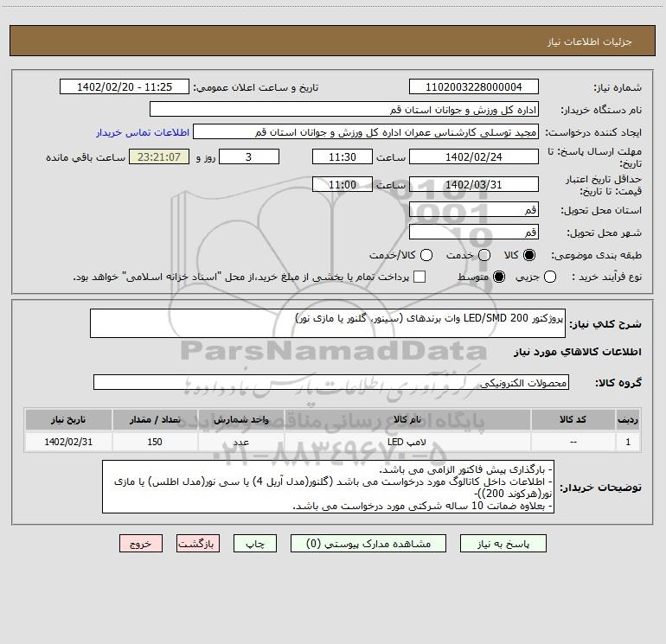The width and height of the screenshot is (666, 644).
Task: Click the countdown timer 23:21:07
Action: pos(159,156)
